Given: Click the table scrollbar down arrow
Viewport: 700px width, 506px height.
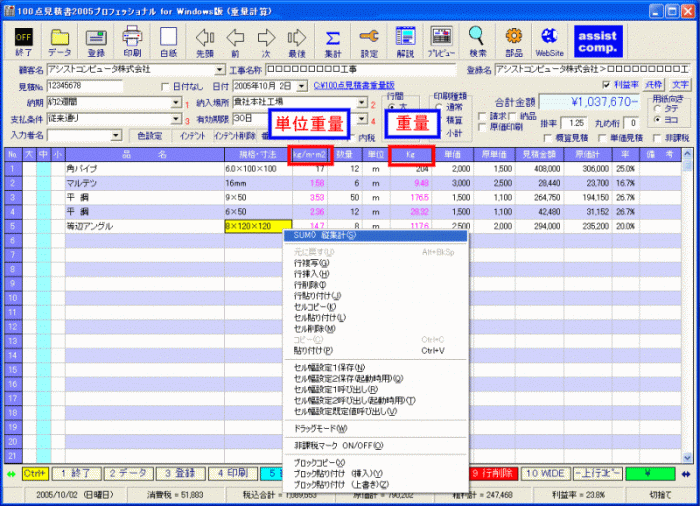Looking at the screenshot, I should (687, 457).
